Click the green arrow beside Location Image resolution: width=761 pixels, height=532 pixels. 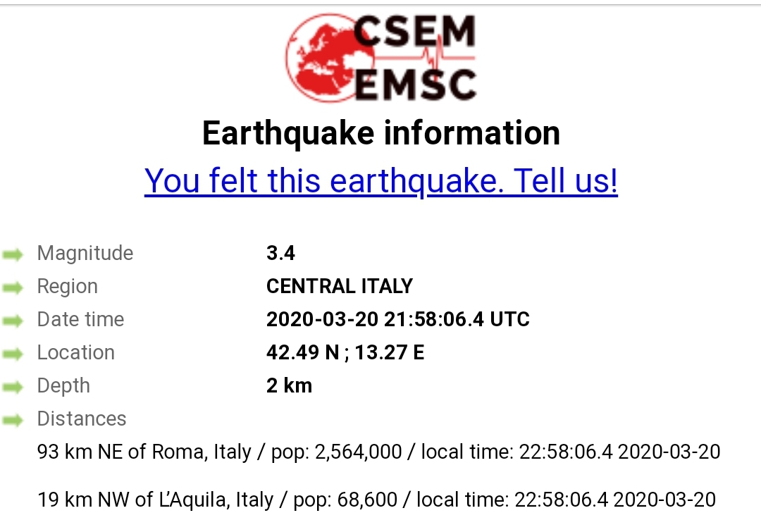[x=13, y=354]
